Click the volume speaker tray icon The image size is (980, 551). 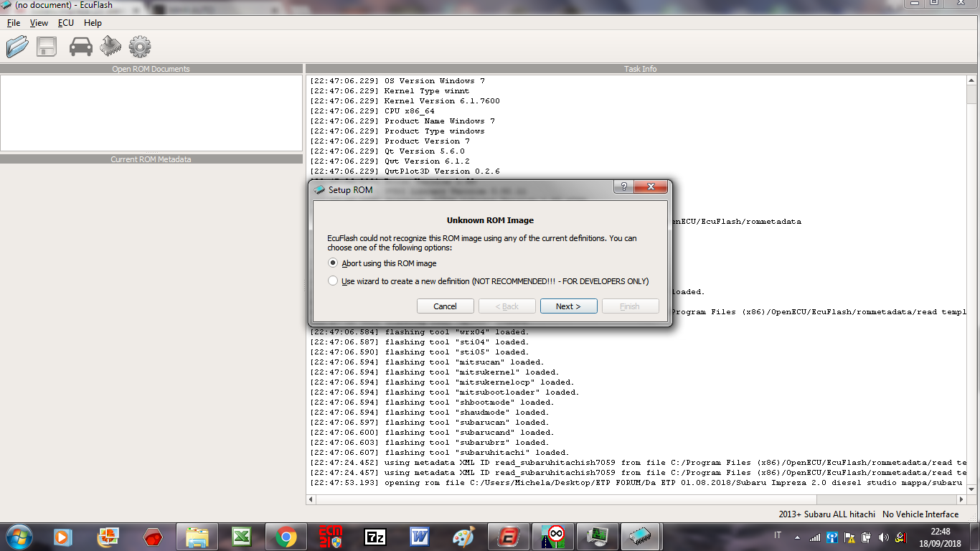[x=883, y=537]
